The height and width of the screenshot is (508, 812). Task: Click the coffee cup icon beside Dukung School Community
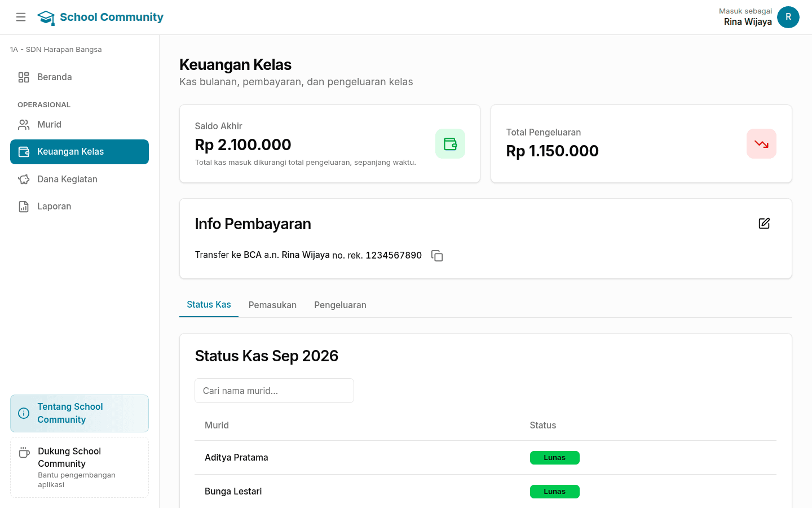pos(24,452)
